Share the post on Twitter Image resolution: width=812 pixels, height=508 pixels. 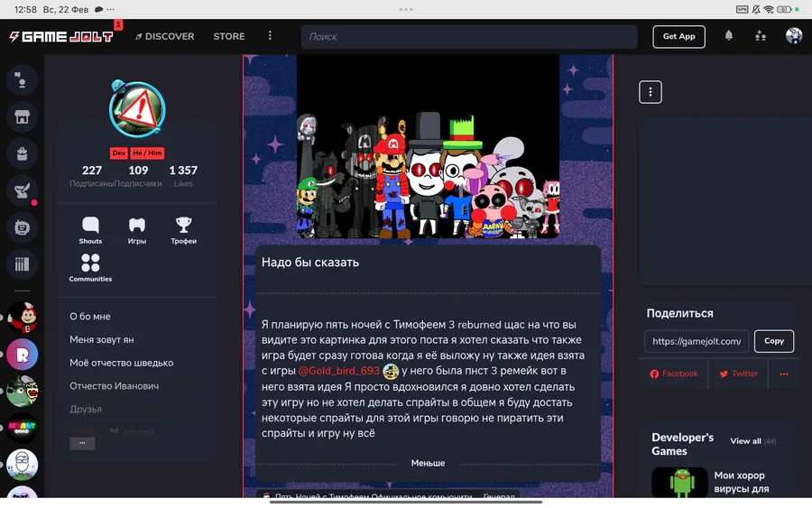click(x=738, y=374)
